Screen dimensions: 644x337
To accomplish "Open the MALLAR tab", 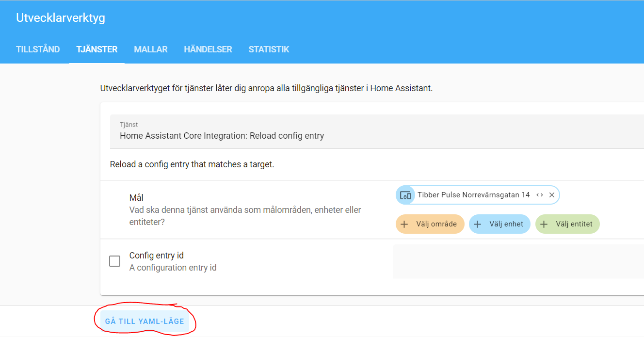I will click(150, 49).
